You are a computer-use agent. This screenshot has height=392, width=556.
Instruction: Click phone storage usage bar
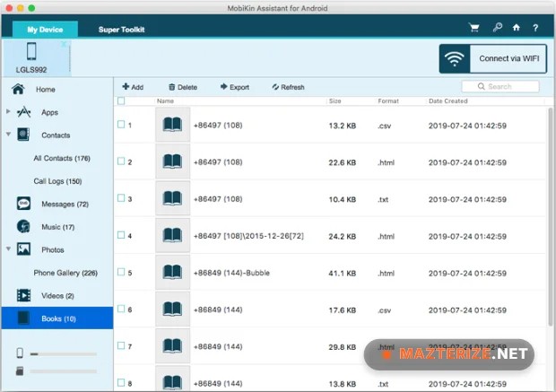pyautogui.click(x=63, y=353)
